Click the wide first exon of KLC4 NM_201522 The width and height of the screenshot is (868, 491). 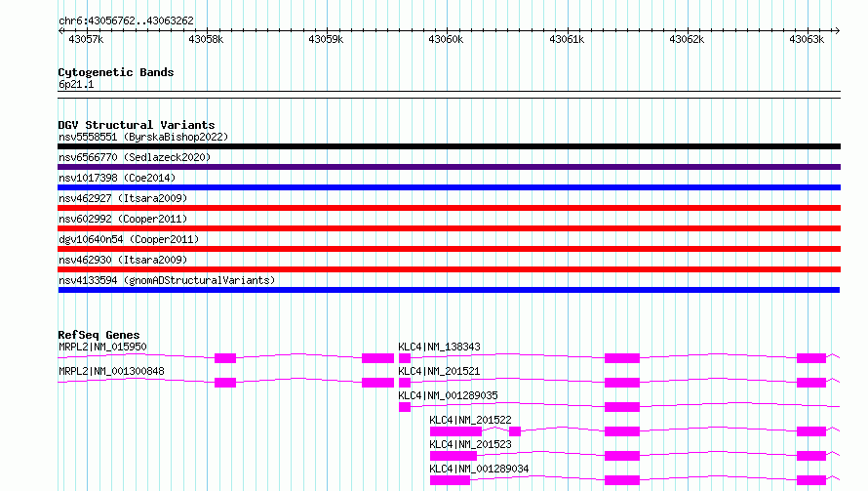point(455,431)
